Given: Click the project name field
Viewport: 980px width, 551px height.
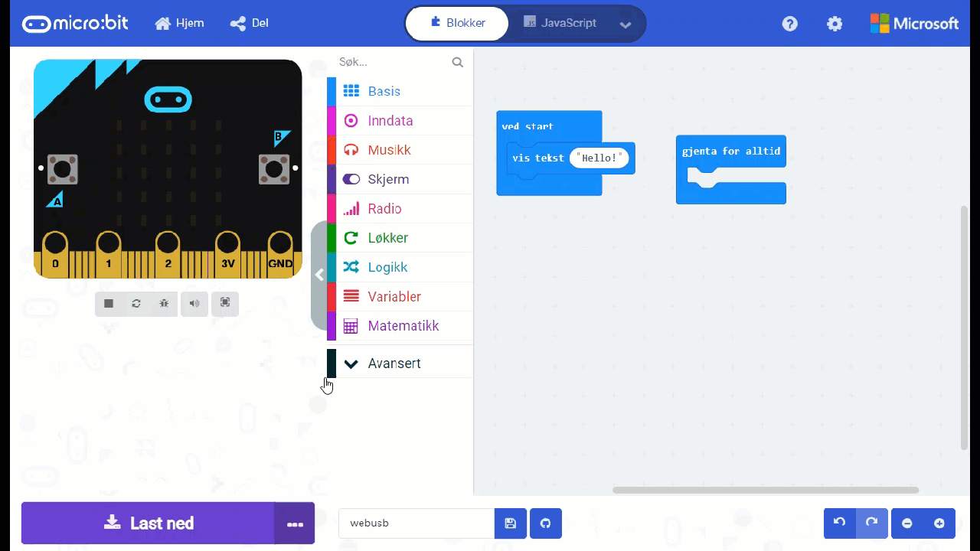Looking at the screenshot, I should 416,523.
